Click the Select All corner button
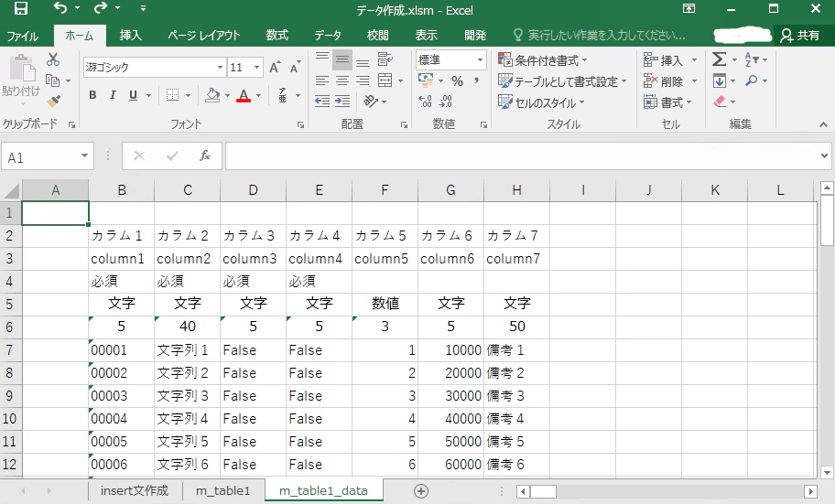 tap(11, 190)
